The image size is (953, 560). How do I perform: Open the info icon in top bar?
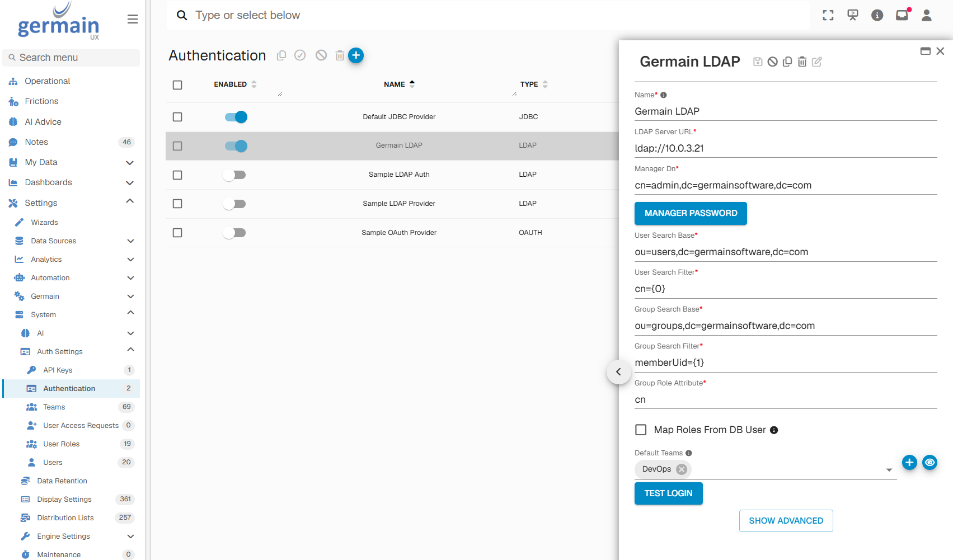[x=877, y=15]
